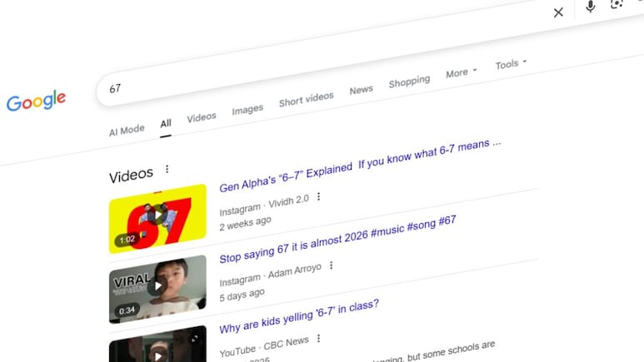The width and height of the screenshot is (644, 362).
Task: Open the Videos section three-dot menu
Action: click(x=167, y=169)
